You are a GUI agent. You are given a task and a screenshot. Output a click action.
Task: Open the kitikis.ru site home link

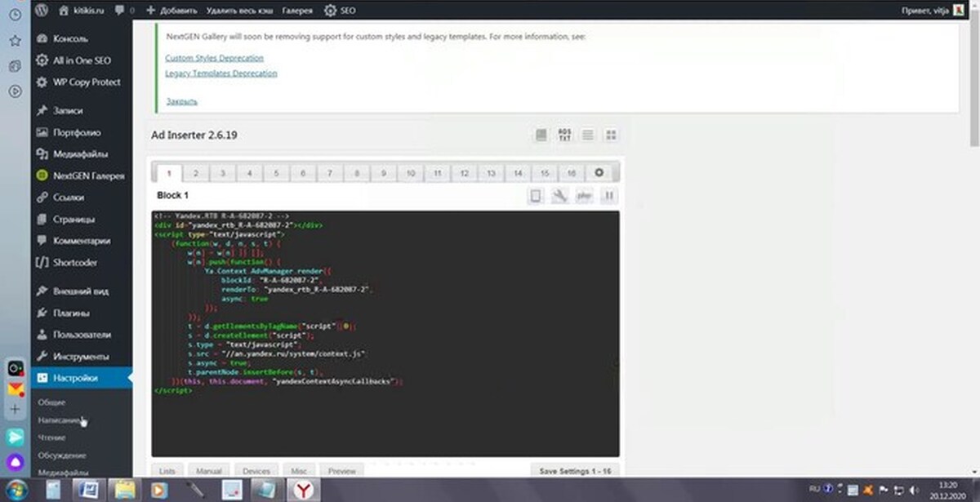point(80,11)
